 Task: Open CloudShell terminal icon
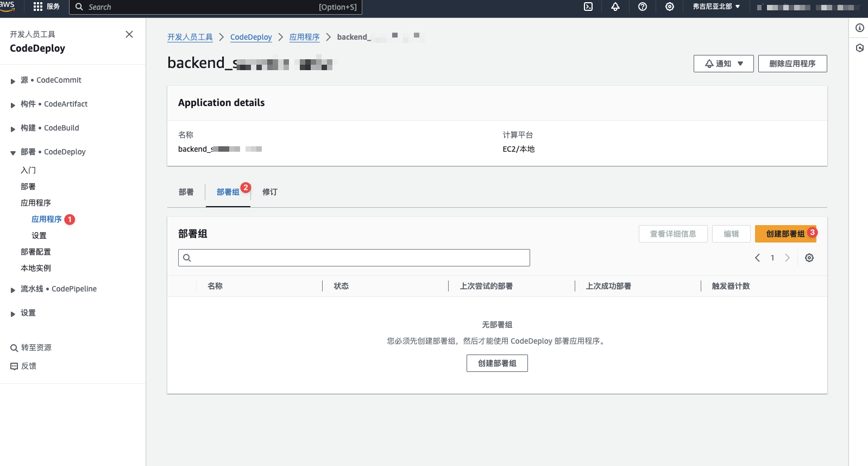(x=588, y=7)
